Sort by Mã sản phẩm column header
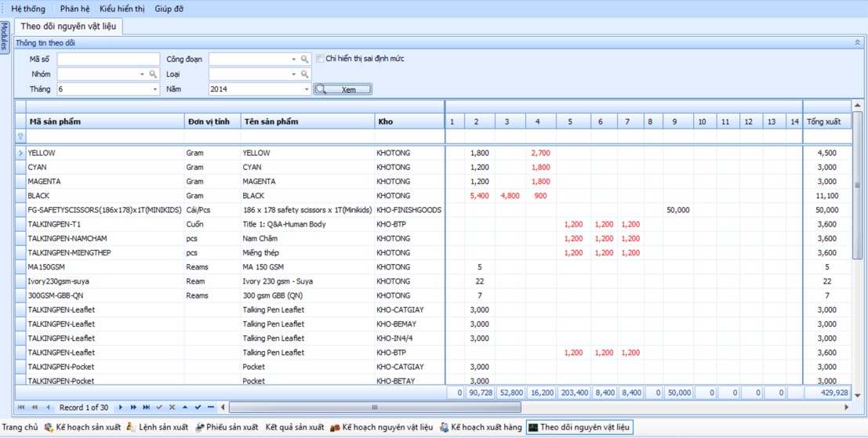The height and width of the screenshot is (438, 868). point(105,121)
